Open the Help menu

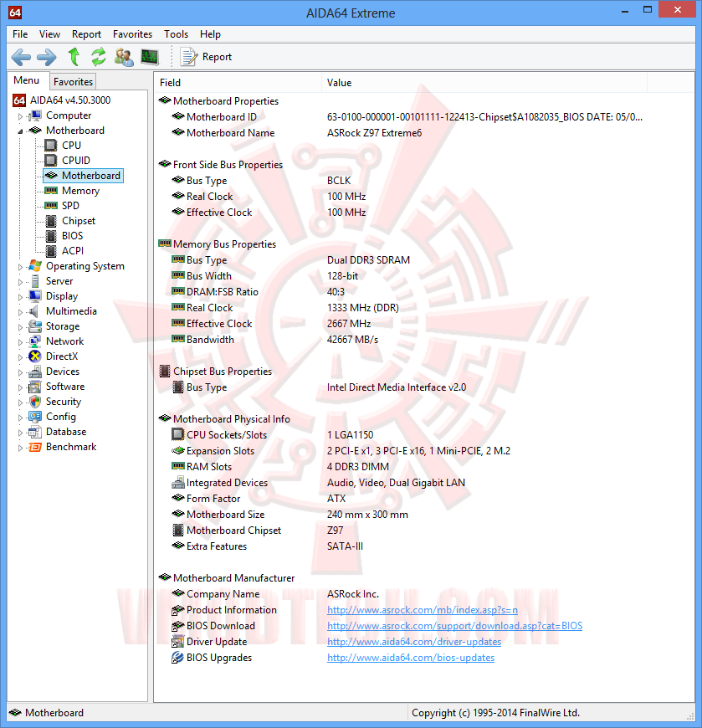[210, 34]
